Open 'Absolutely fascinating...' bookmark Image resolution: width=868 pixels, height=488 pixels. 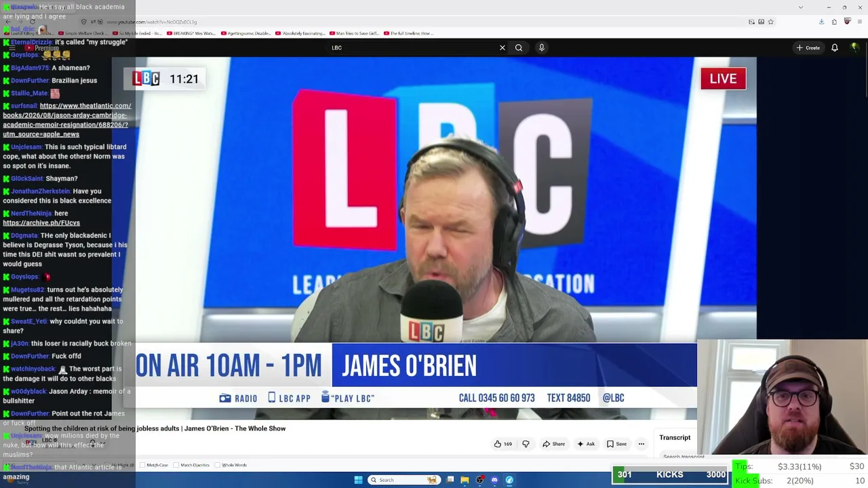tap(300, 33)
